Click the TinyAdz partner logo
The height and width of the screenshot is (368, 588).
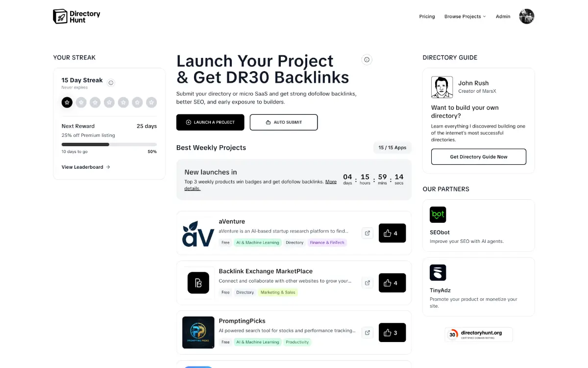[438, 272]
